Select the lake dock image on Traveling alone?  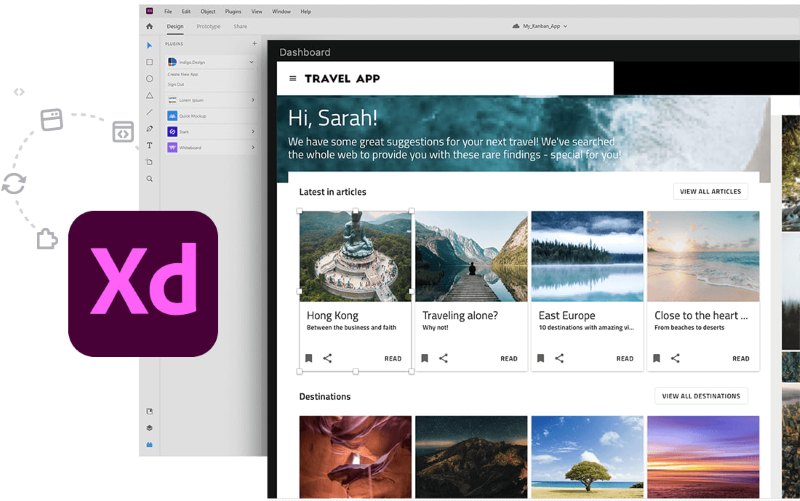(x=471, y=256)
